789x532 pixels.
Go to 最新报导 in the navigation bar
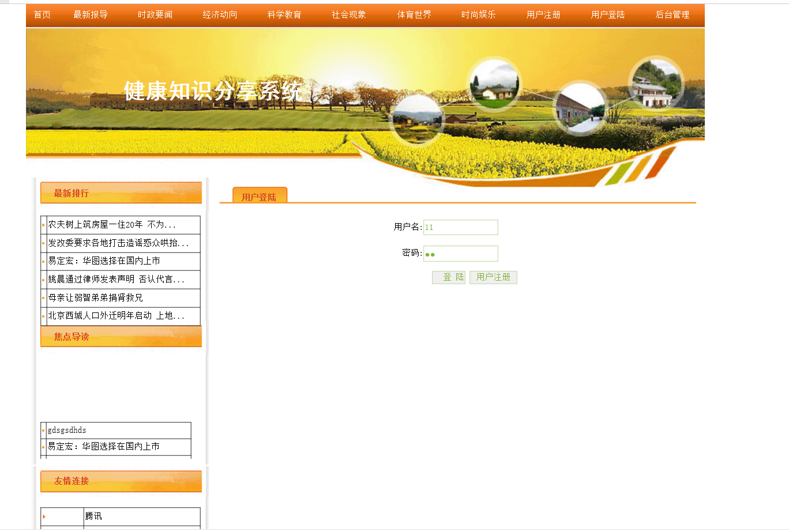coord(91,14)
